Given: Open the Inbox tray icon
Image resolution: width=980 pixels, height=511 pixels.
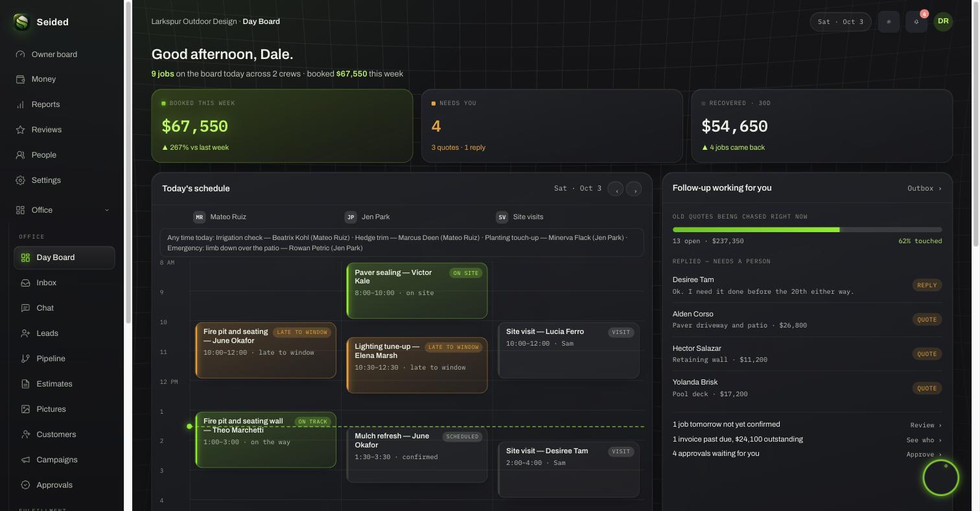Looking at the screenshot, I should 25,283.
